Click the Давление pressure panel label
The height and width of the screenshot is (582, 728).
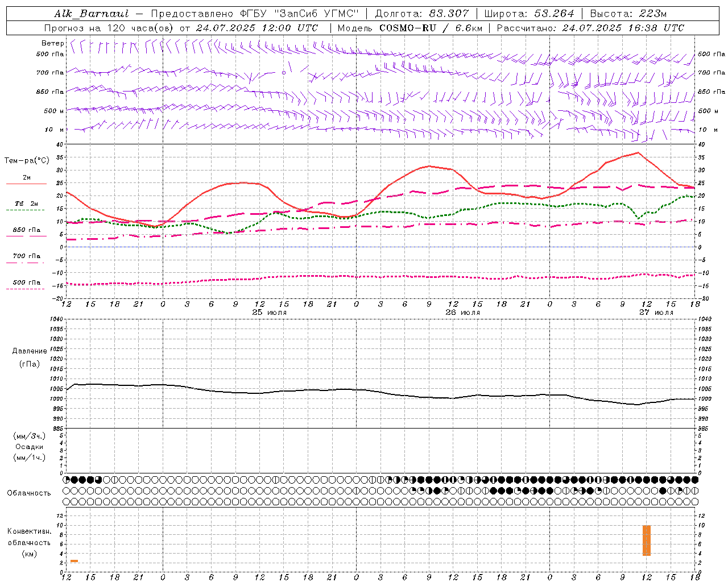30,351
